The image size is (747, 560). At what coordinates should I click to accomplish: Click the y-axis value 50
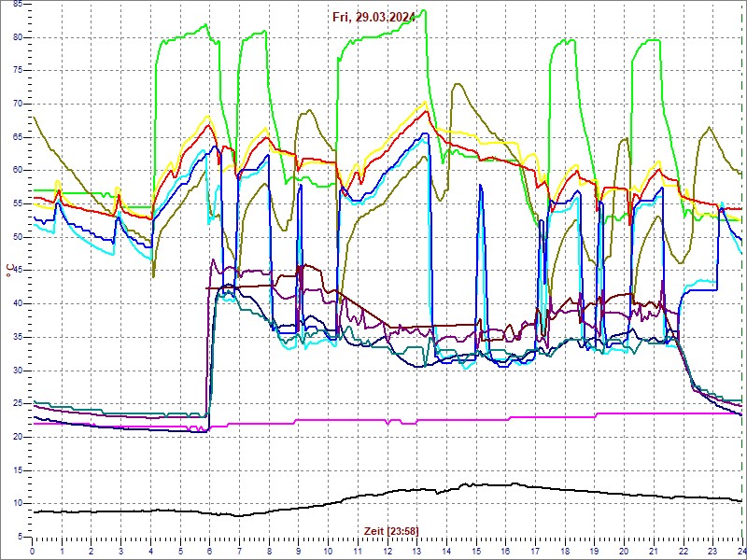[17, 237]
